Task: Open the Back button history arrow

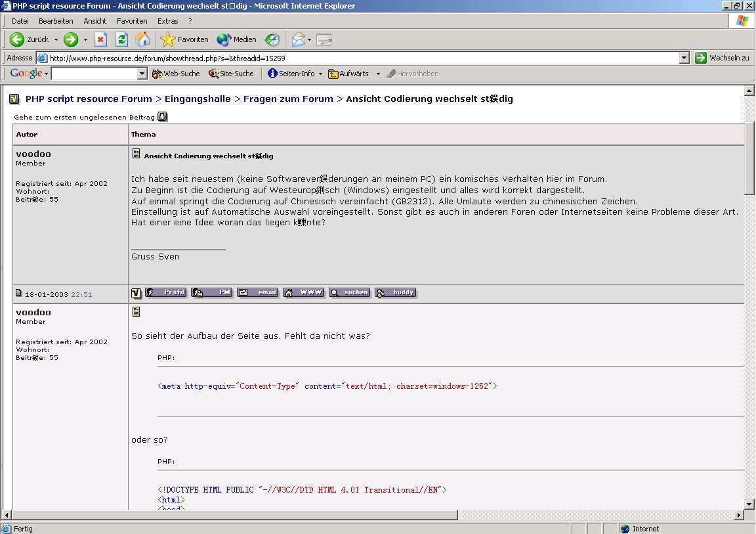Action: (56, 40)
